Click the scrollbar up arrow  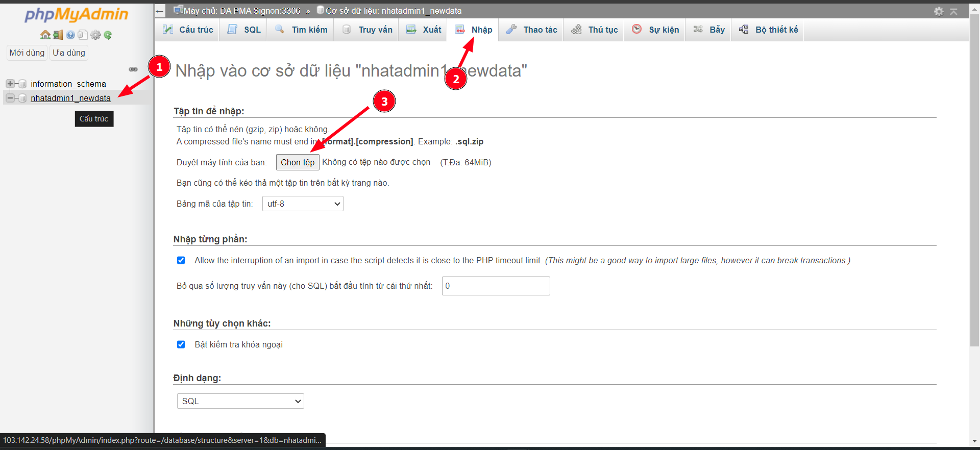point(974,9)
